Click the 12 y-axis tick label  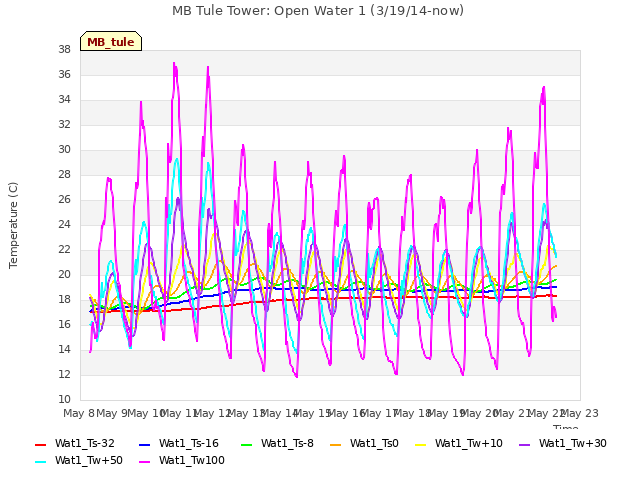tap(64, 375)
